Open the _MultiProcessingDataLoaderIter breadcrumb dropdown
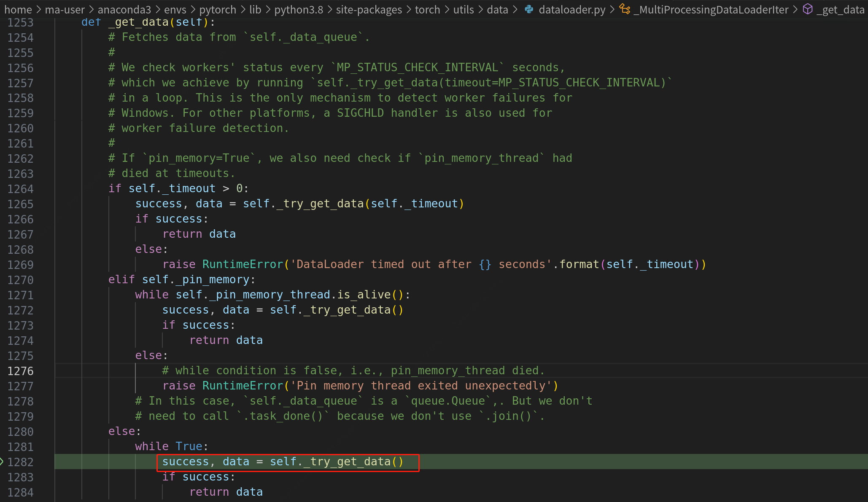Viewport: 868px width, 502px height. point(711,9)
